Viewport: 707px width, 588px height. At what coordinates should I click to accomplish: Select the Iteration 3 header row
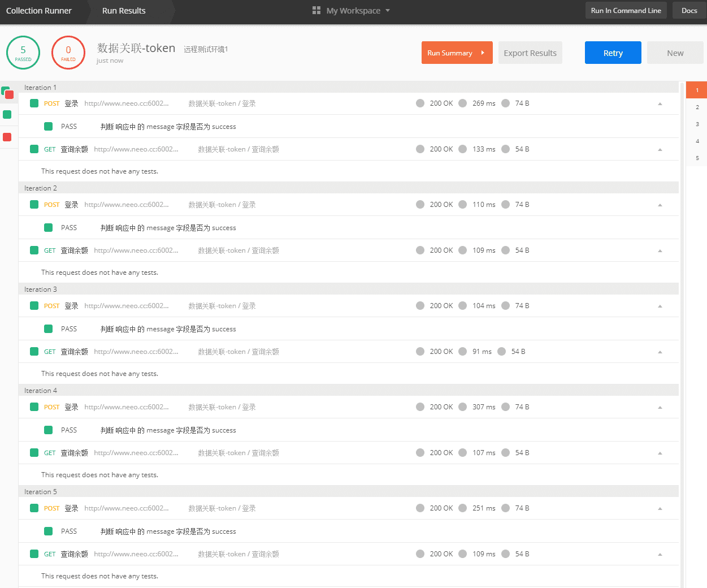coord(349,289)
